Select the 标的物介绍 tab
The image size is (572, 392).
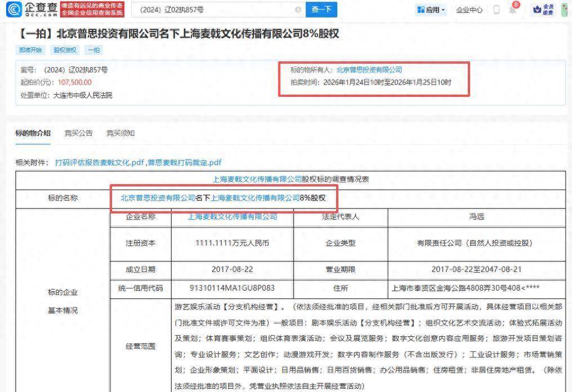click(33, 133)
